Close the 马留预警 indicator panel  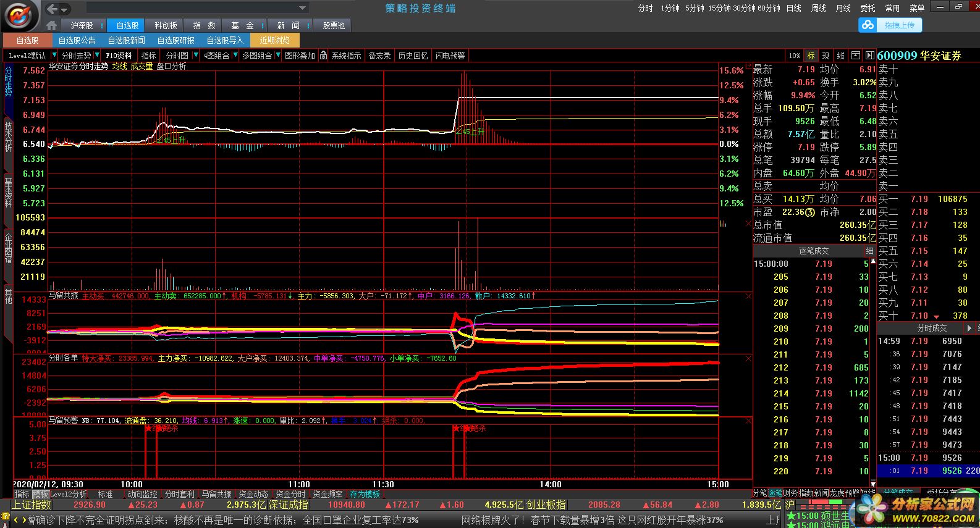748,421
